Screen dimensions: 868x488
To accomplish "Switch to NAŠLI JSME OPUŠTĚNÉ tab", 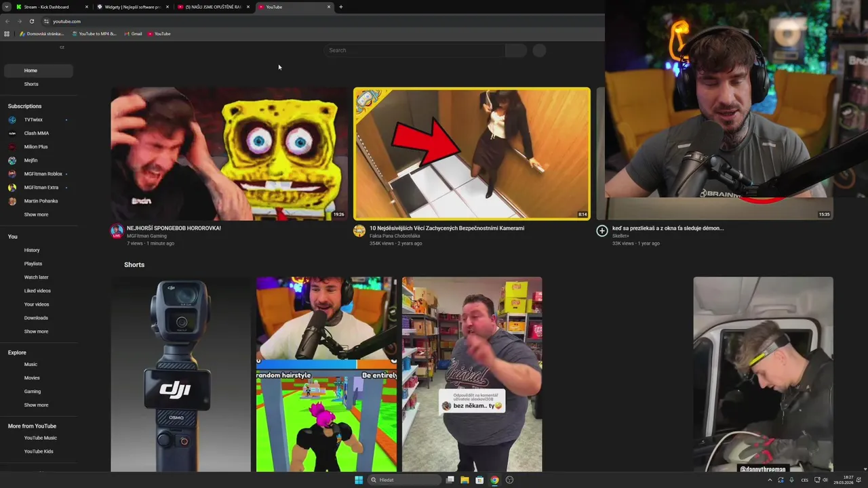I will click(x=213, y=7).
